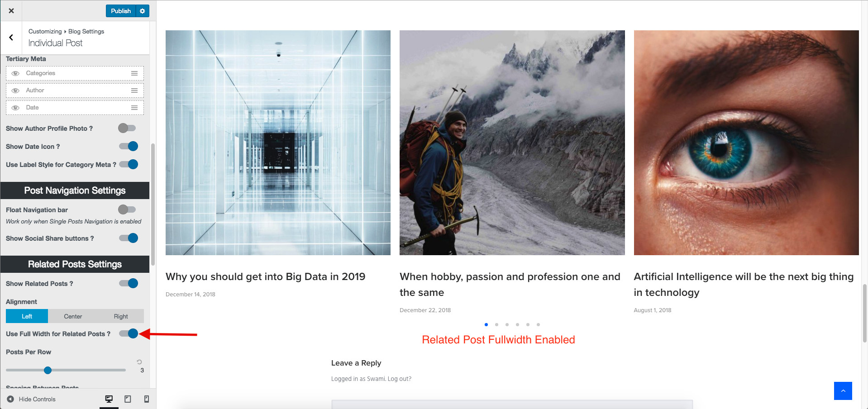Close the Customizer with the X icon
Image resolution: width=868 pixels, height=409 pixels.
click(11, 11)
